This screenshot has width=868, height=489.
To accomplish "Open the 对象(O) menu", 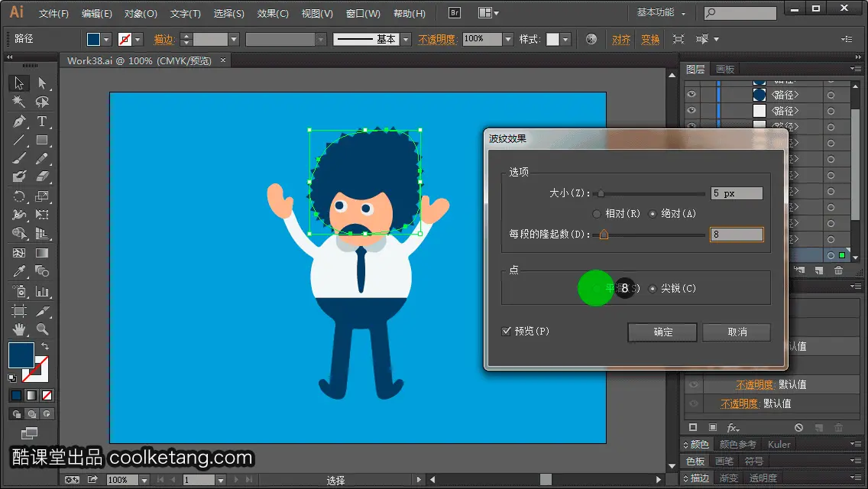I will tap(141, 13).
